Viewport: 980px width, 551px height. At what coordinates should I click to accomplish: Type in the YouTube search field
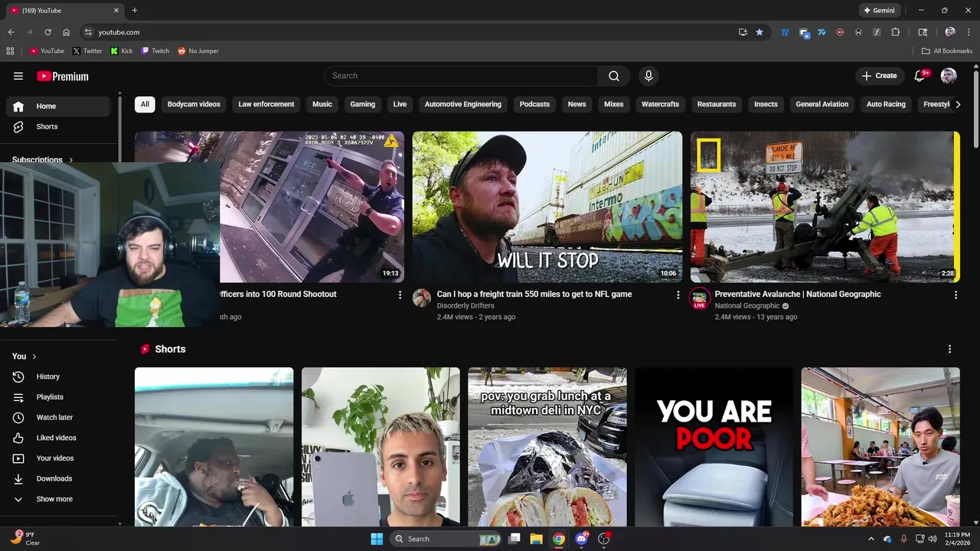(461, 76)
